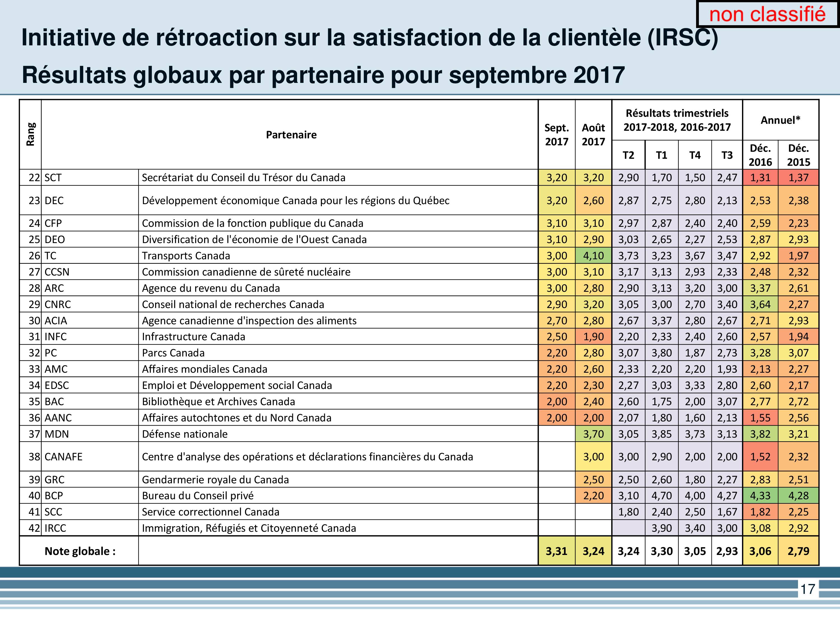Select 'Immigration, Réfugiés et Citoyenneté Canada'

(249, 529)
